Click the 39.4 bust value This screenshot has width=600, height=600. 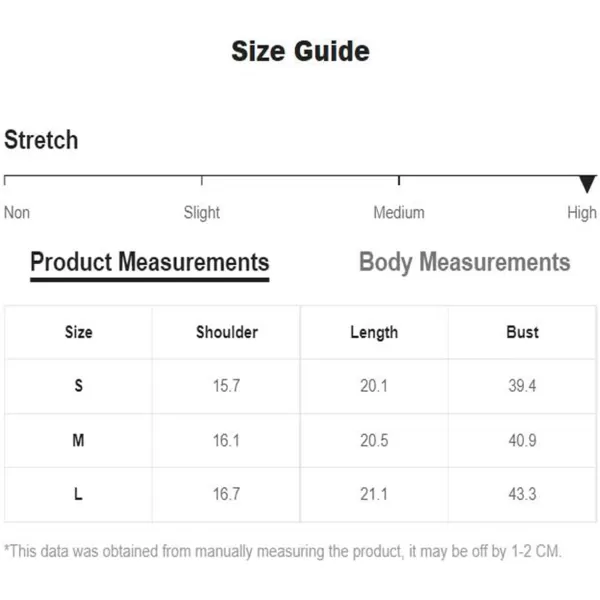tap(522, 386)
